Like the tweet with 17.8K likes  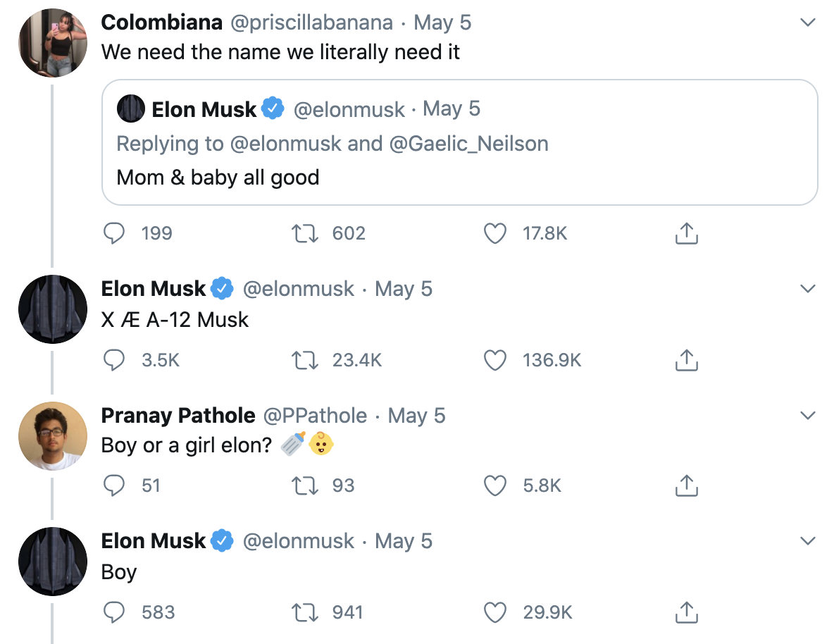495,233
